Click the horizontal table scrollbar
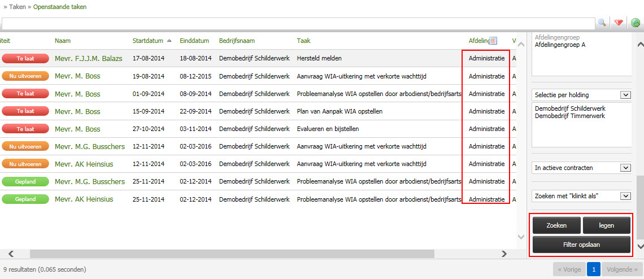 coord(232,254)
